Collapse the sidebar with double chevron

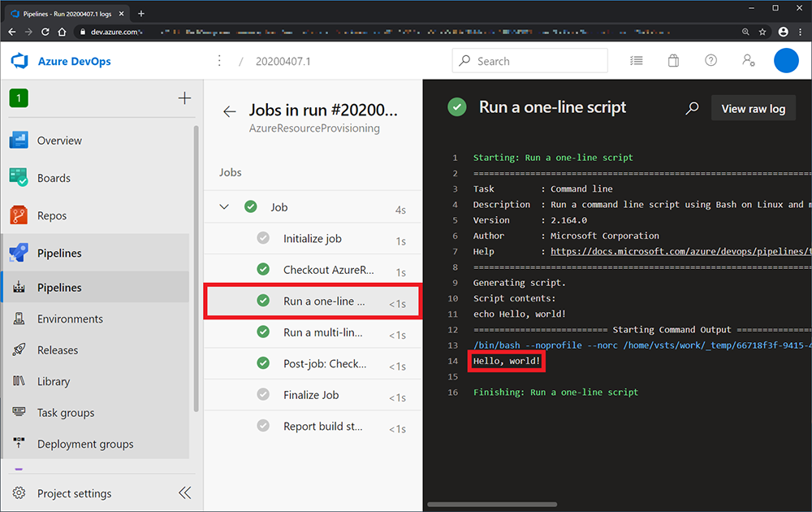185,492
